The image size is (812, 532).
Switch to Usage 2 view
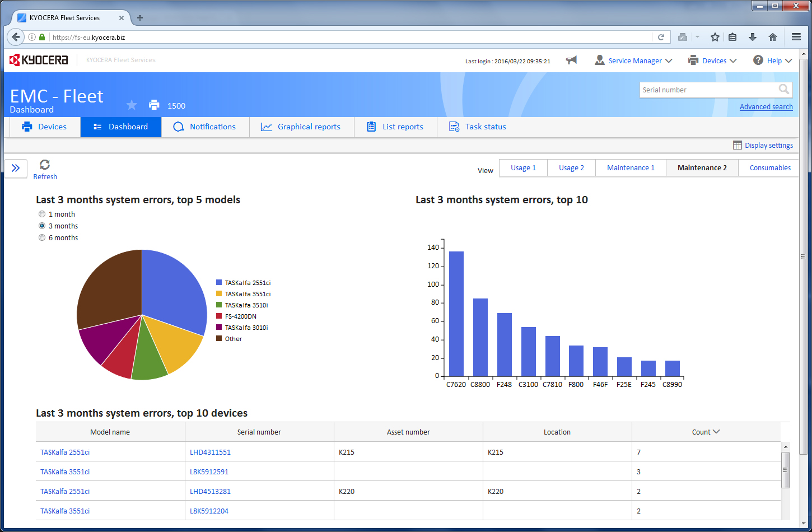pyautogui.click(x=571, y=167)
